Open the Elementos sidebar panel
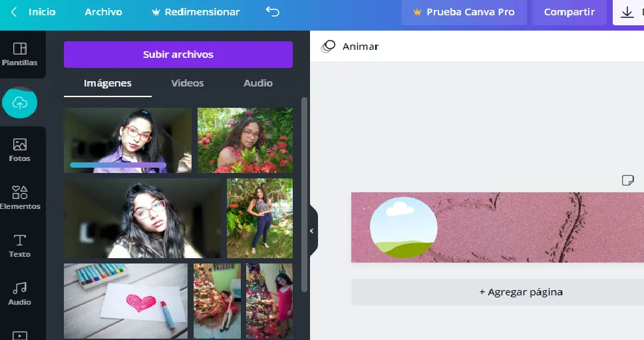The image size is (644, 340). click(20, 198)
